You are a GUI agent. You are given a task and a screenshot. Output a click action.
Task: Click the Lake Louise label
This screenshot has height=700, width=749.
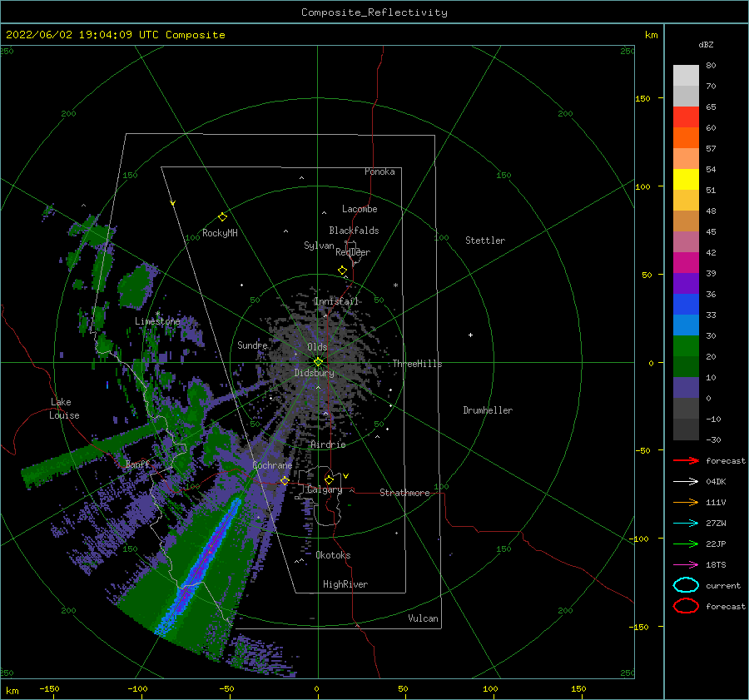pos(64,409)
